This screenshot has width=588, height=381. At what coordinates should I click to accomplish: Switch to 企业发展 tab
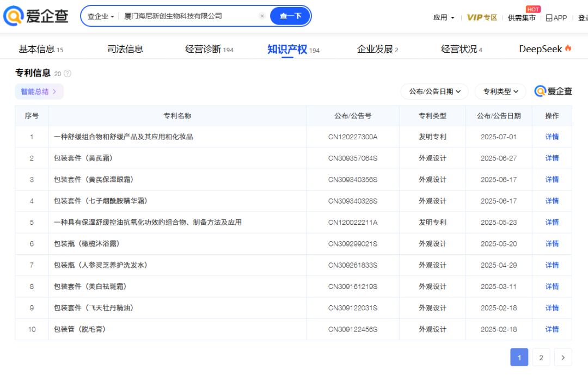click(x=377, y=49)
